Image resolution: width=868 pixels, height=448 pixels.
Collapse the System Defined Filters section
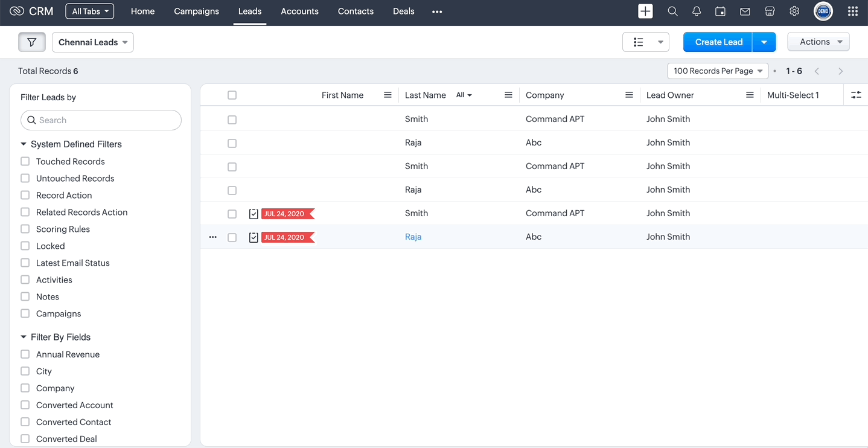coord(24,144)
